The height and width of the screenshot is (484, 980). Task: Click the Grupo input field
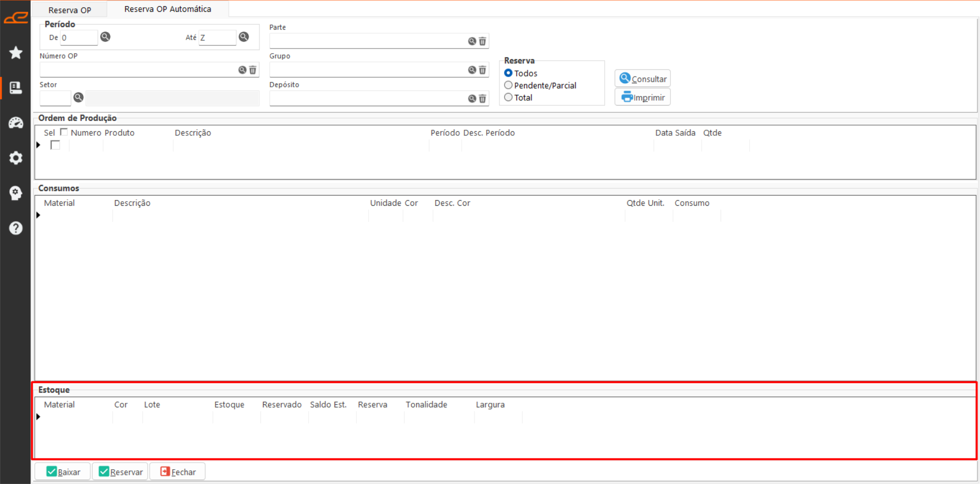coord(368,70)
